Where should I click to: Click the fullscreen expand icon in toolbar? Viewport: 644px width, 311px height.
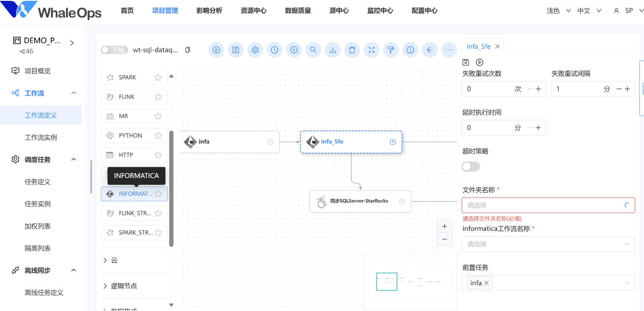(x=371, y=50)
